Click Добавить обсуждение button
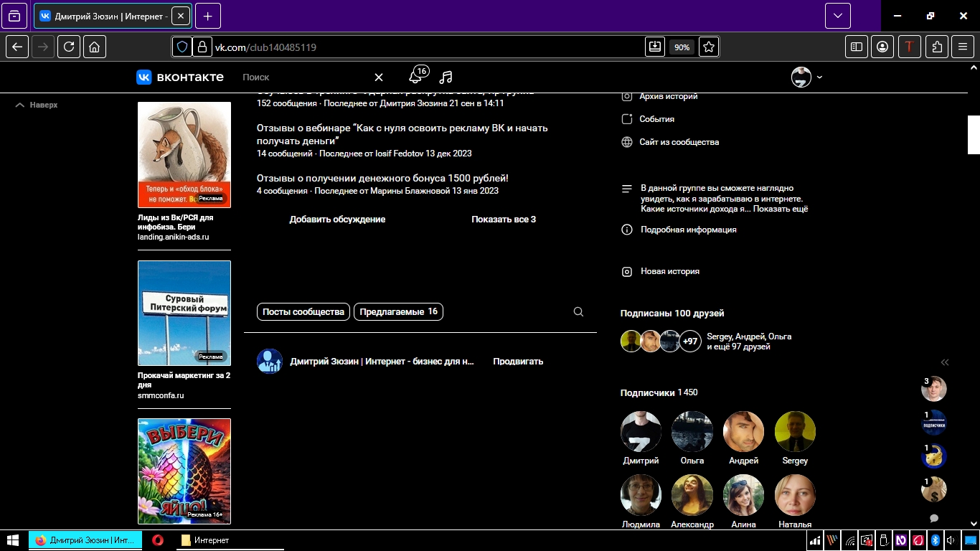Viewport: 980px width, 551px height. (x=337, y=220)
